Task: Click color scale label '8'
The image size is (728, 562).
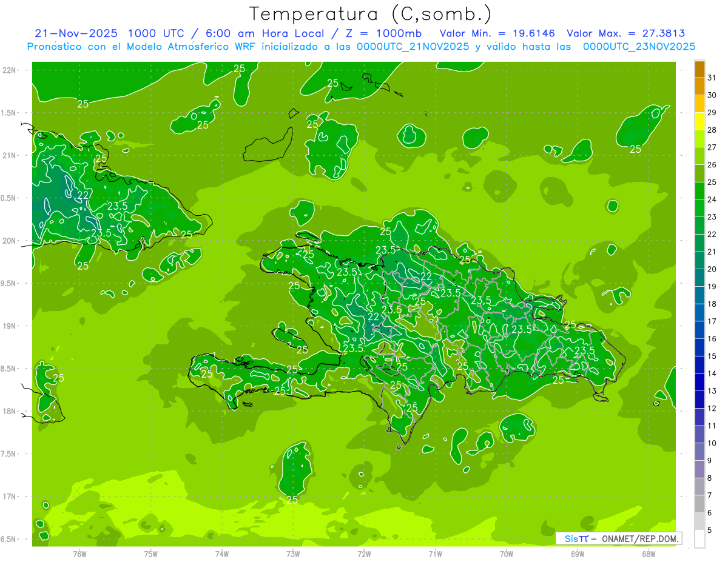Action: tap(710, 478)
